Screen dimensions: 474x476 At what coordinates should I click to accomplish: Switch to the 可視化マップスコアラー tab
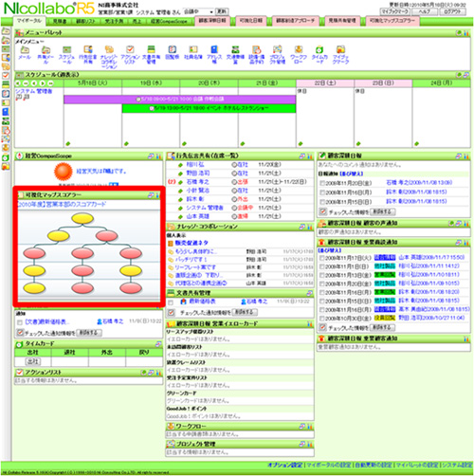pos(392,21)
